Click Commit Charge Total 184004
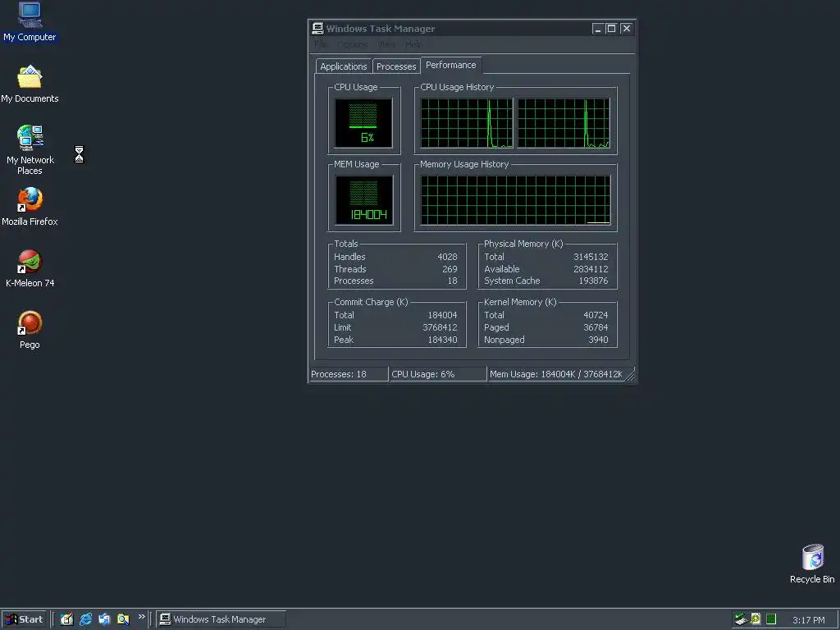Screen dimensions: 840x630 point(442,315)
